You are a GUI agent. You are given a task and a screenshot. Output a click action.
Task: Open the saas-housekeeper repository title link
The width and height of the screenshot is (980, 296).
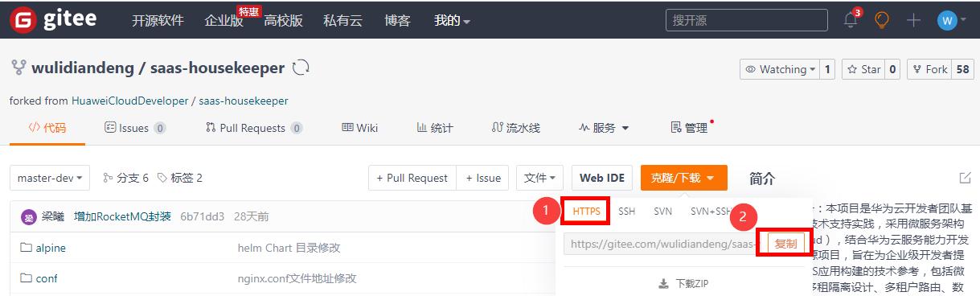tap(217, 68)
